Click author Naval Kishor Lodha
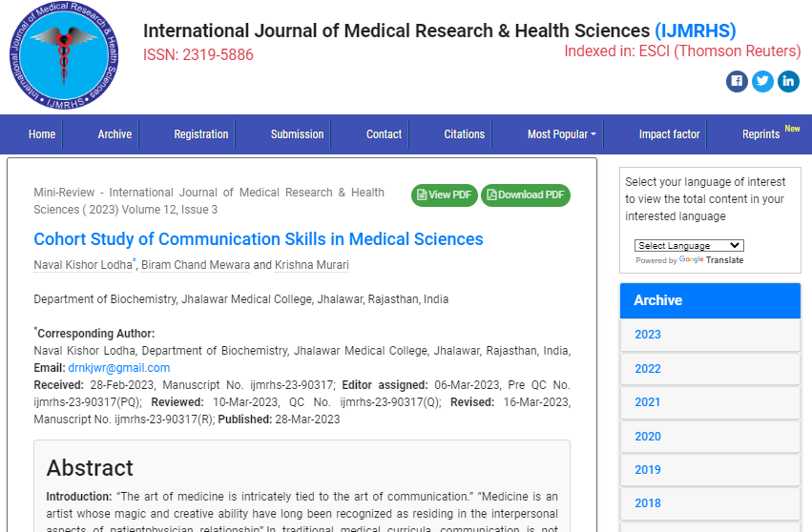812x532 pixels. click(x=83, y=265)
